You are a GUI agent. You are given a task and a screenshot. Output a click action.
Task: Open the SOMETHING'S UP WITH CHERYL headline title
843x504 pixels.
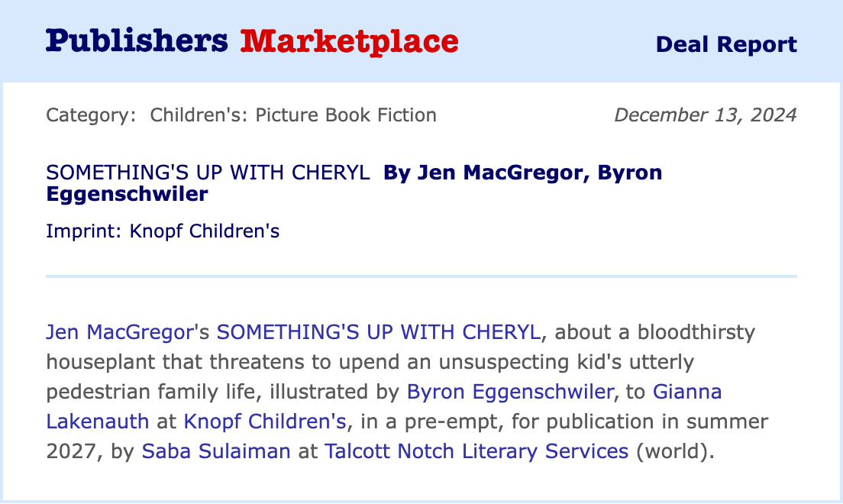(208, 173)
